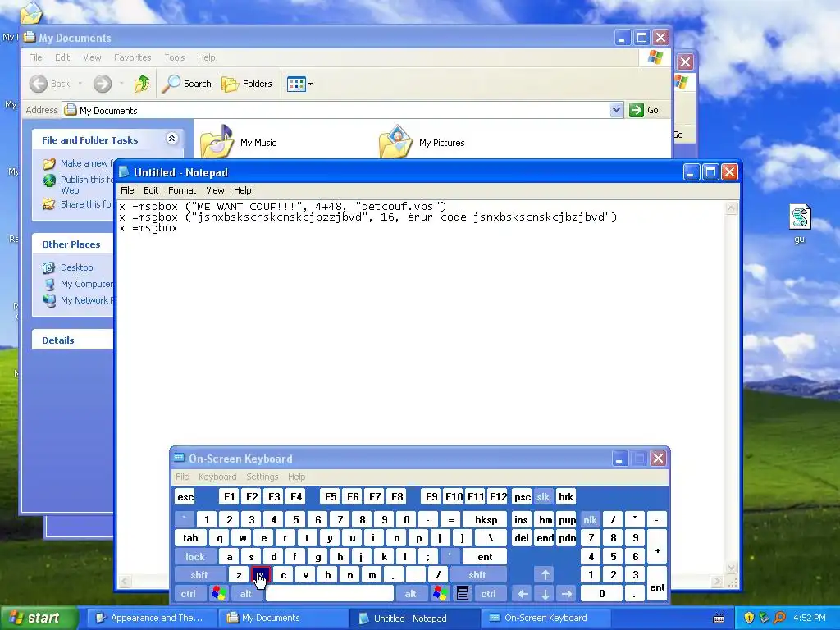840x630 pixels.
Task: Click the Up folder icon in My Documents toolbar
Action: (142, 84)
